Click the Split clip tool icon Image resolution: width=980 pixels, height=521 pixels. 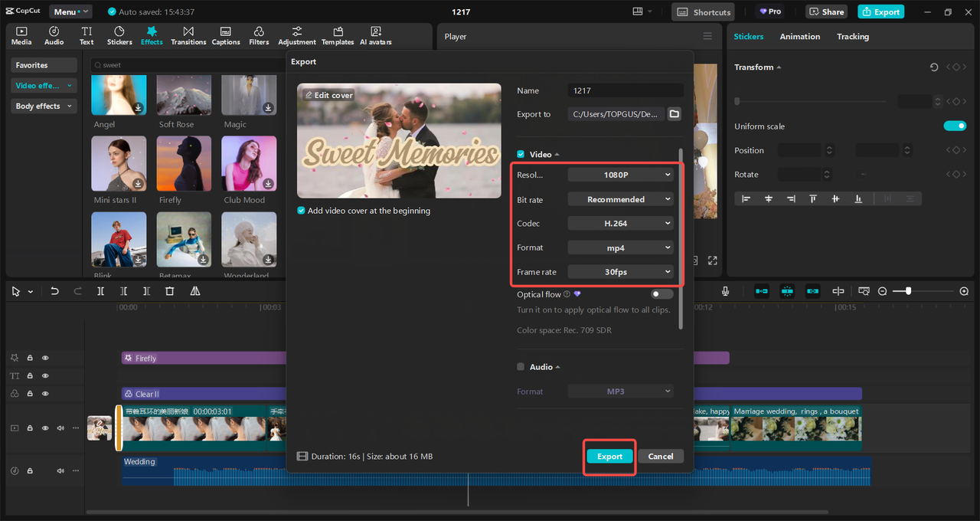point(100,291)
